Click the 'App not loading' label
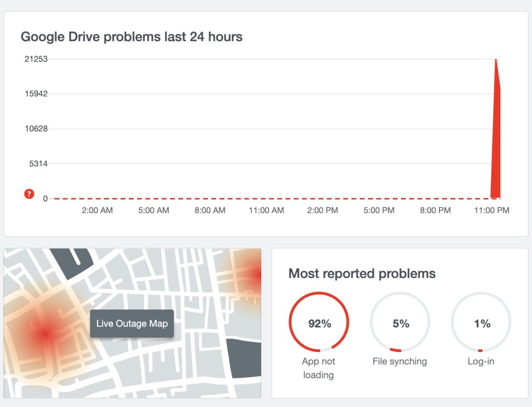This screenshot has height=407, width=532. pos(318,368)
